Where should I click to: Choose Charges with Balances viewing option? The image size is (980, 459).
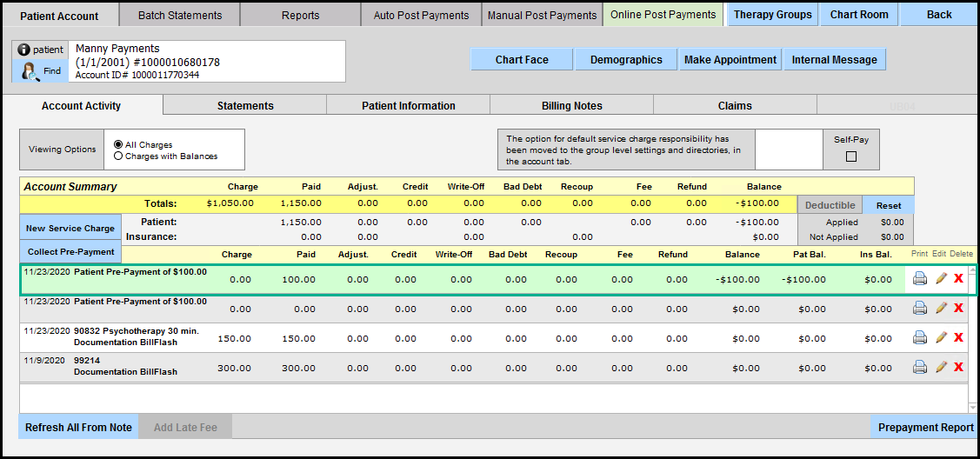click(x=118, y=156)
